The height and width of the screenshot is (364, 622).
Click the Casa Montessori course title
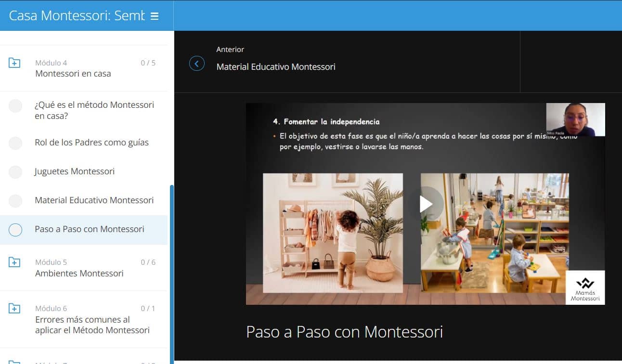pos(77,16)
